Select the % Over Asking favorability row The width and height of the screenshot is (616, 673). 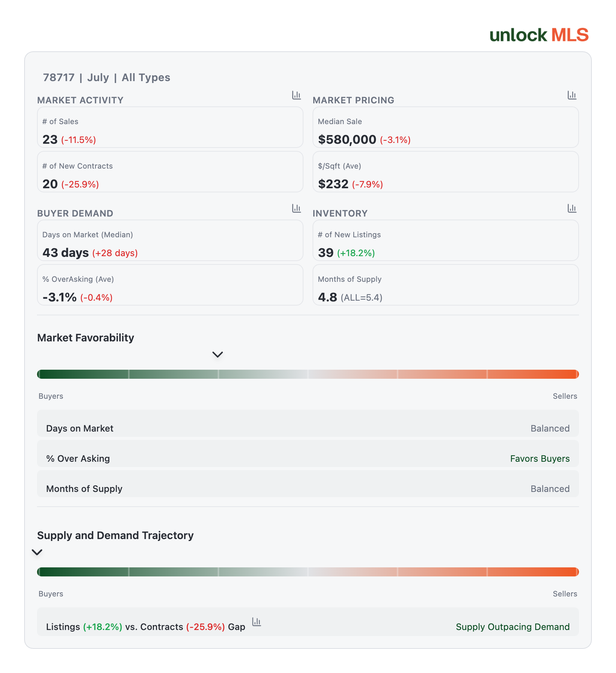308,453
